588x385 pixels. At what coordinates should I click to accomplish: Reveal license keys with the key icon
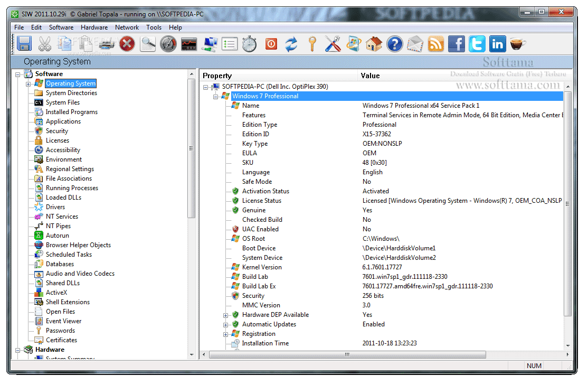pyautogui.click(x=312, y=43)
